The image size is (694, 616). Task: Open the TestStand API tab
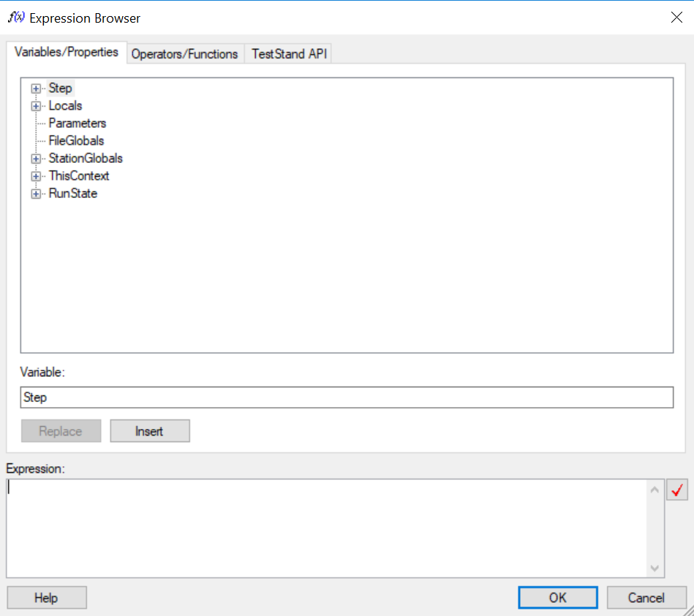point(289,54)
